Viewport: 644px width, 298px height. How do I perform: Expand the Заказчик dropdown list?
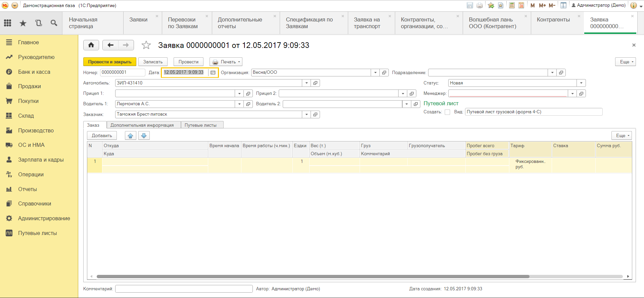306,115
